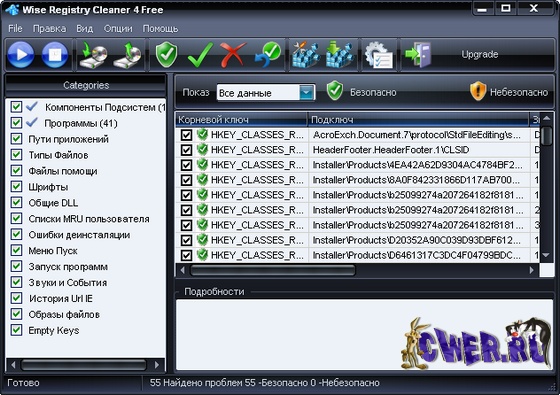Select the Меню Пуск category text
Viewport: 560px width, 395px height.
point(53,251)
